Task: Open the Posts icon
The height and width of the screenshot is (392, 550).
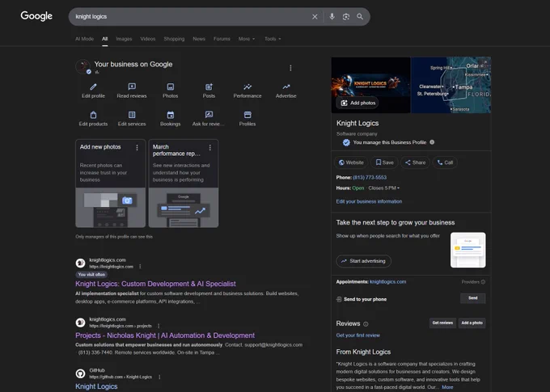Action: [209, 86]
